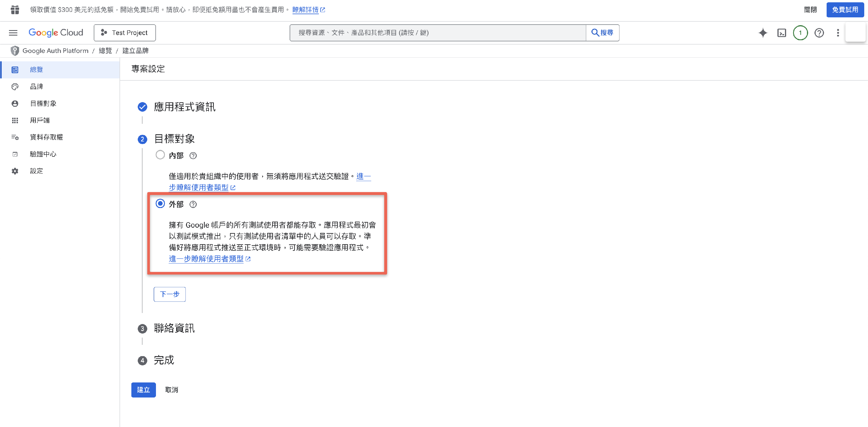The image size is (868, 427).
Task: Open 進一步瞭解使用者類型 link under 外部
Action: 206,259
